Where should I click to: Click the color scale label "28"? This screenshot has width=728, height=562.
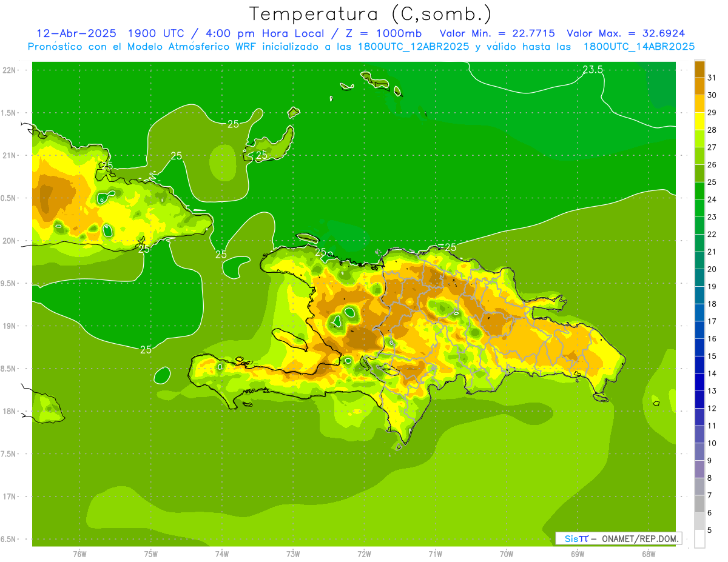[712, 130]
